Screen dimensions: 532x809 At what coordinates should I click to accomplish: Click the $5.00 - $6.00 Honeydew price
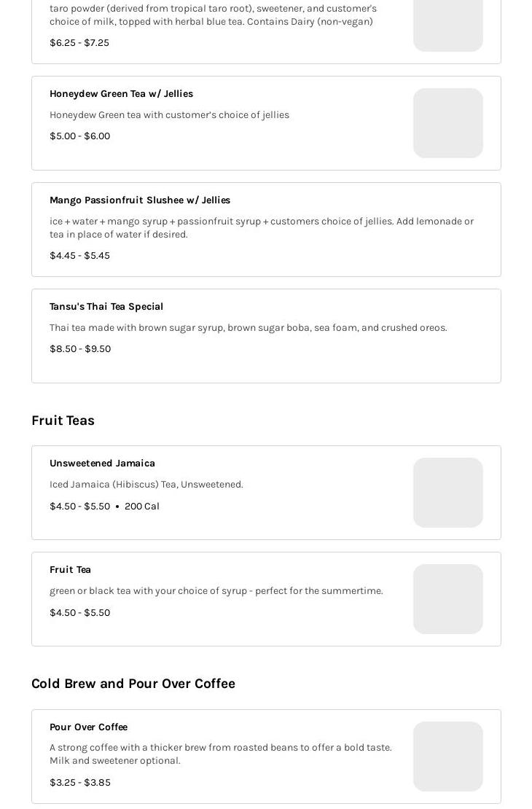tap(79, 136)
